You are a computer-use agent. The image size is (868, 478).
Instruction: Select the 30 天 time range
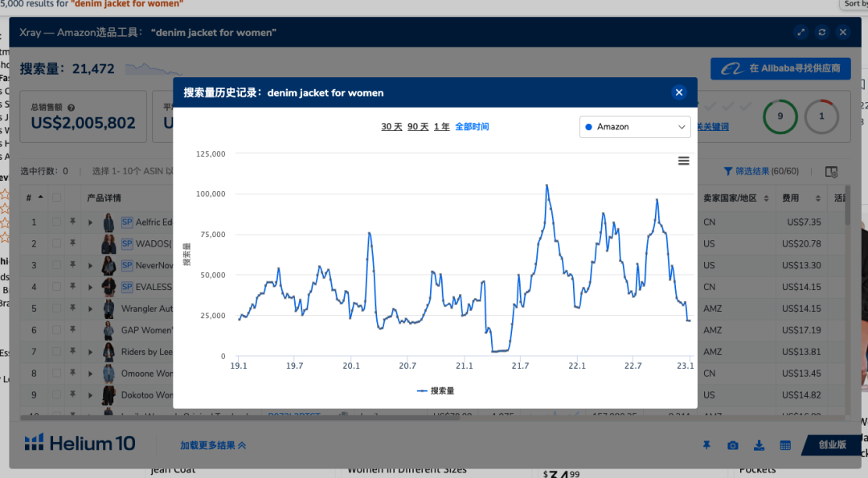point(391,127)
